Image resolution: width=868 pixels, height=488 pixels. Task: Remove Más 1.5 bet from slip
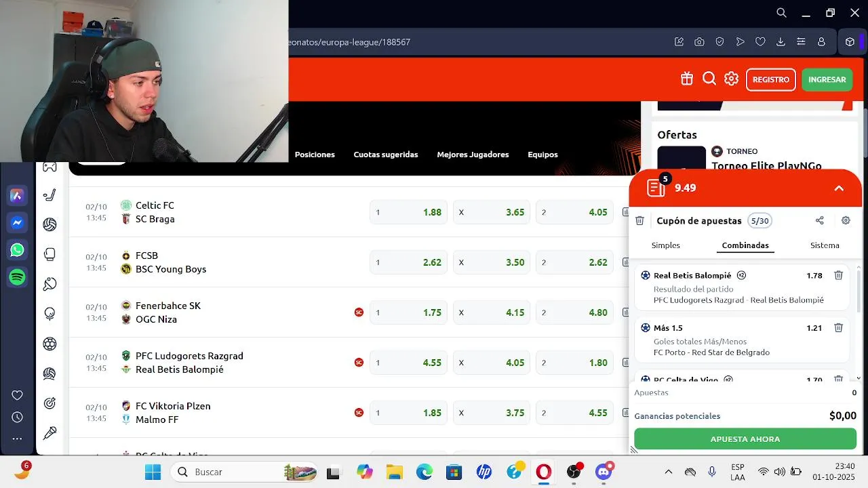tap(838, 327)
